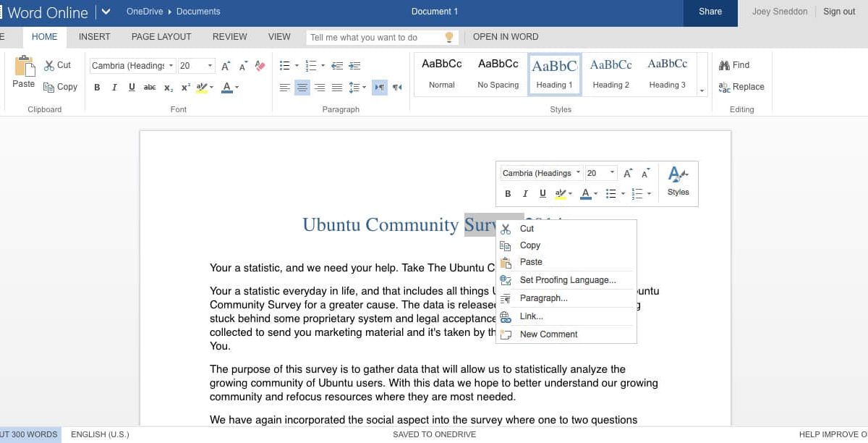Open the font size dropdown in the mini toolbar
This screenshot has width=868, height=443.
point(613,173)
